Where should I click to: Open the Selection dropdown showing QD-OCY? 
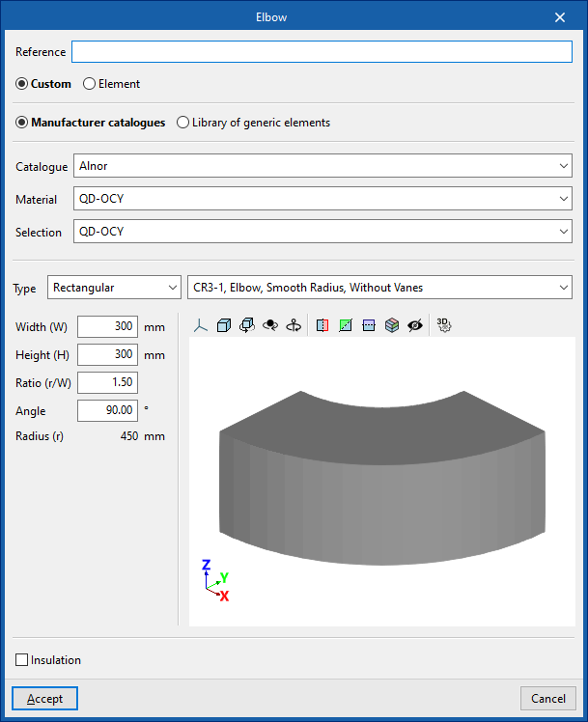[322, 231]
